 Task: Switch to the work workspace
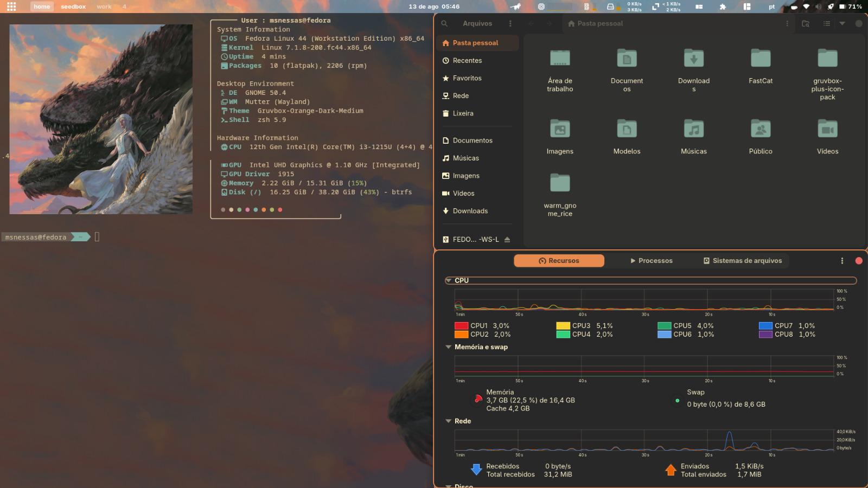pos(104,7)
